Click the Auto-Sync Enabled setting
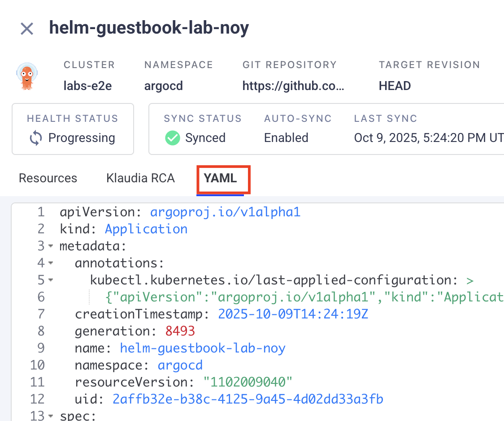This screenshot has height=421, width=504. click(286, 138)
